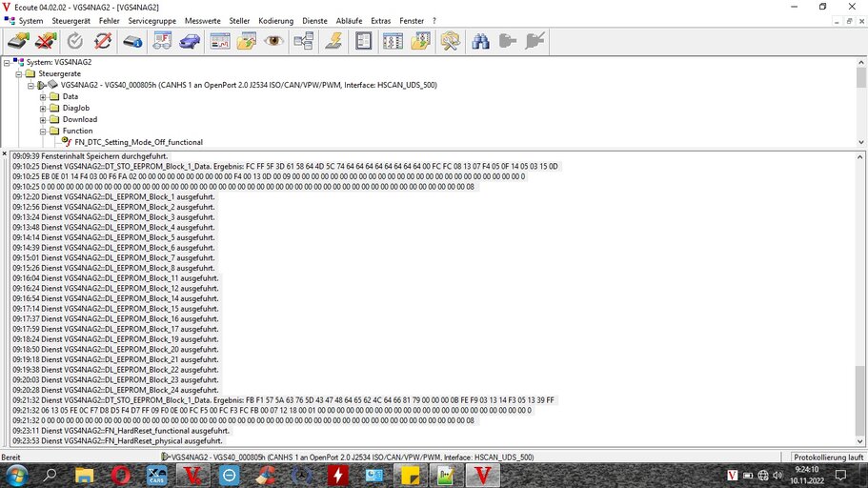Screen dimensions: 868x488
Task: Open the Servicegruppe menu
Action: [x=151, y=21]
